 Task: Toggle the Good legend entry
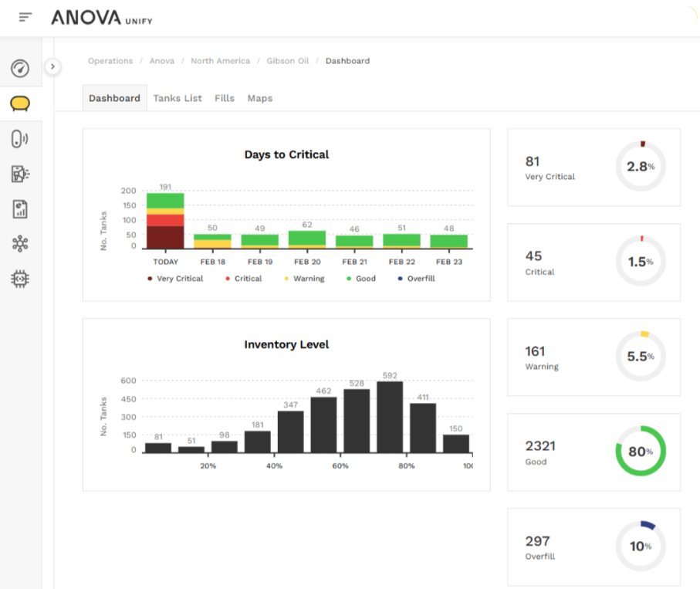coord(361,279)
